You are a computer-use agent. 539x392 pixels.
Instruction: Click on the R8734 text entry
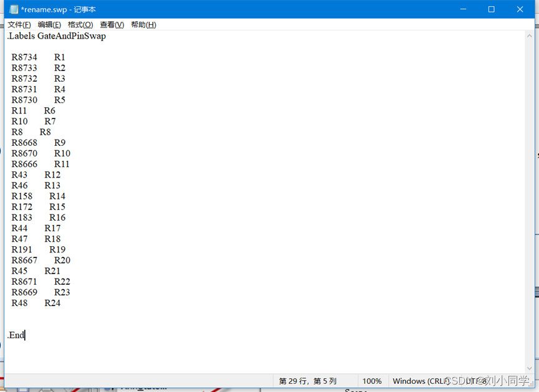[x=24, y=57]
